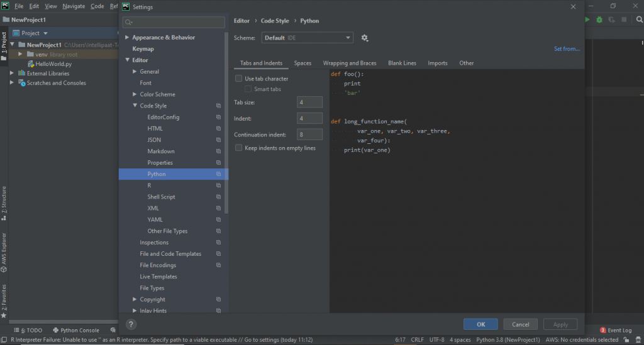Image resolution: width=644 pixels, height=345 pixels.
Task: Switch to the Blank Lines tab
Action: pyautogui.click(x=402, y=63)
